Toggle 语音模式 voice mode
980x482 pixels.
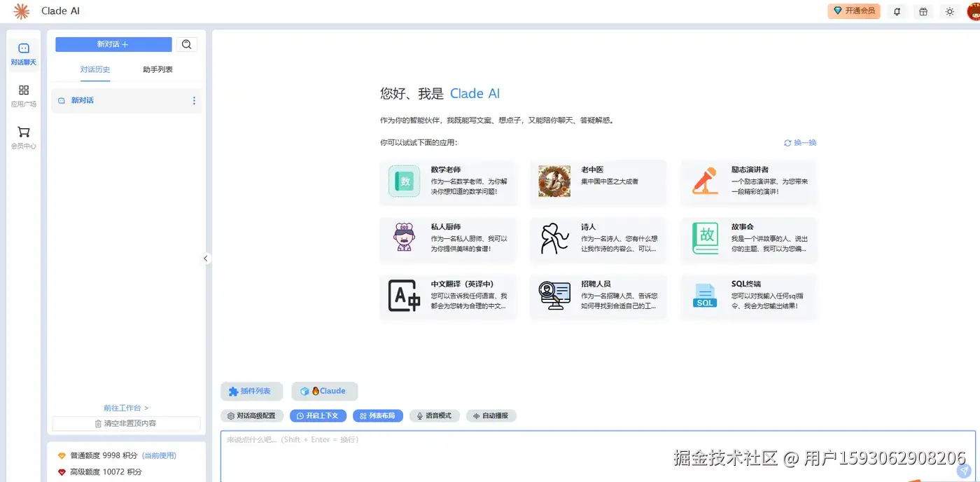435,415
